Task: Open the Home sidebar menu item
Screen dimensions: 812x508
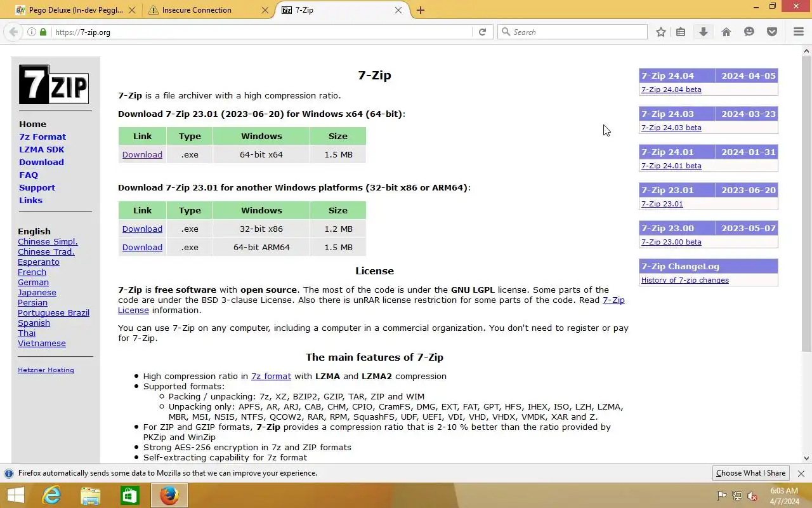Action: (32, 124)
